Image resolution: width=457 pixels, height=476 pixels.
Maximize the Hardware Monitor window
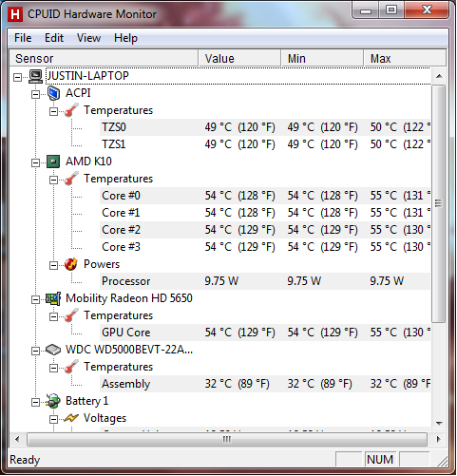tap(391, 10)
